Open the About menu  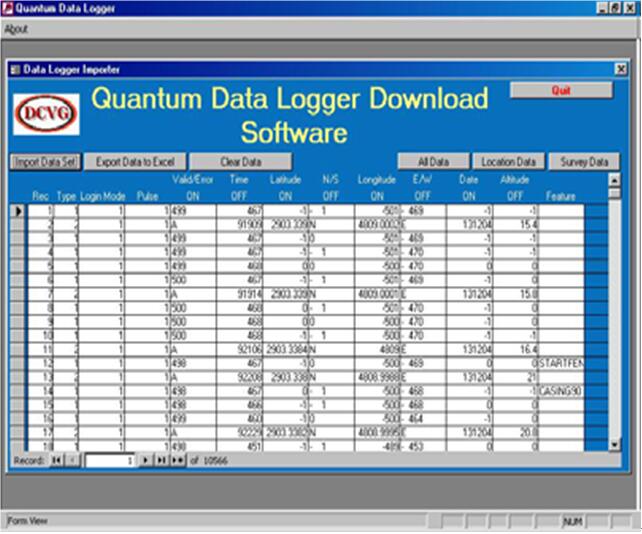pos(16,29)
